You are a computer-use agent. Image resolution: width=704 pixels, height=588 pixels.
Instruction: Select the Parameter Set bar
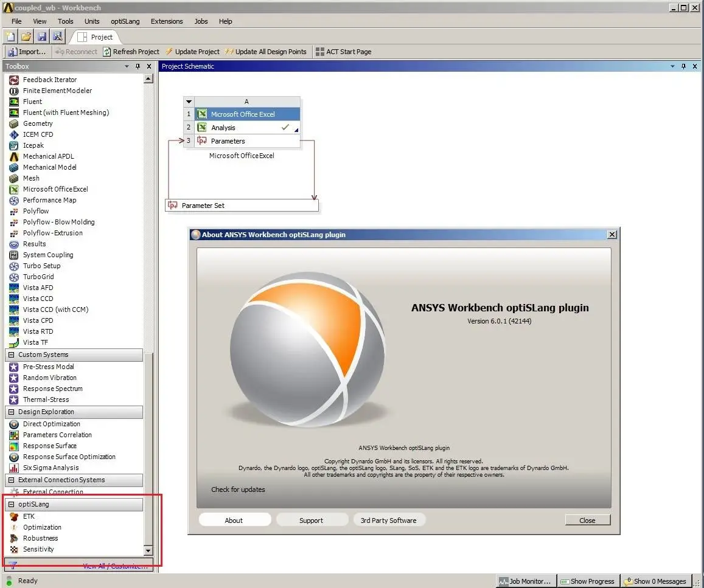point(242,206)
